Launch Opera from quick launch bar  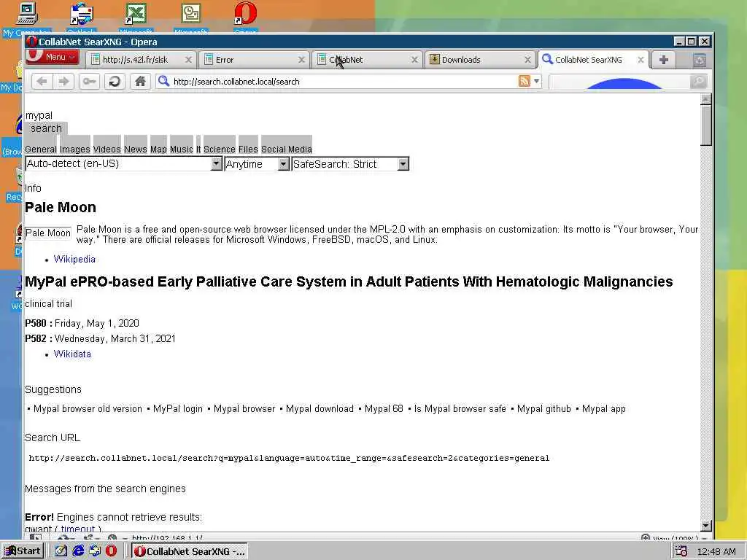(111, 551)
